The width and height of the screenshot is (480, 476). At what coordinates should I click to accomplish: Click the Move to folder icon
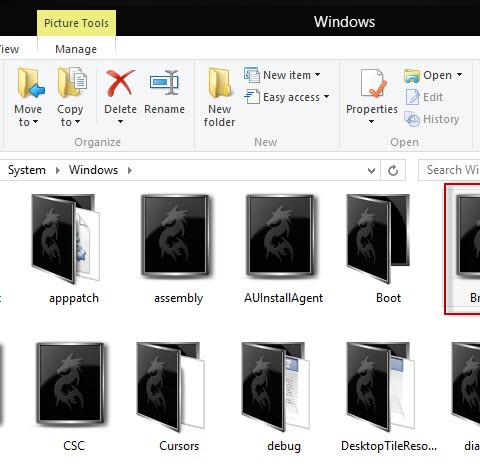pos(30,83)
